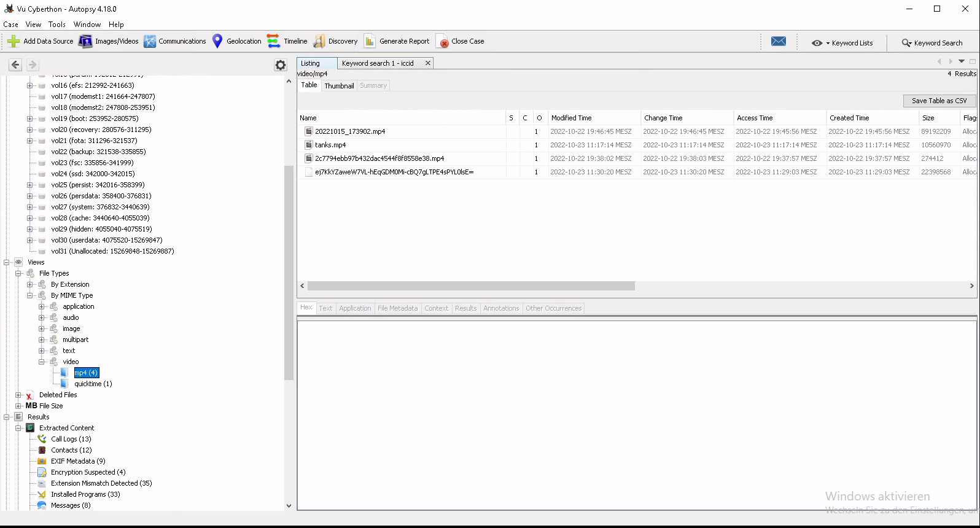
Task: Click the file icon of 20221015_173902.mp4
Action: 309,131
